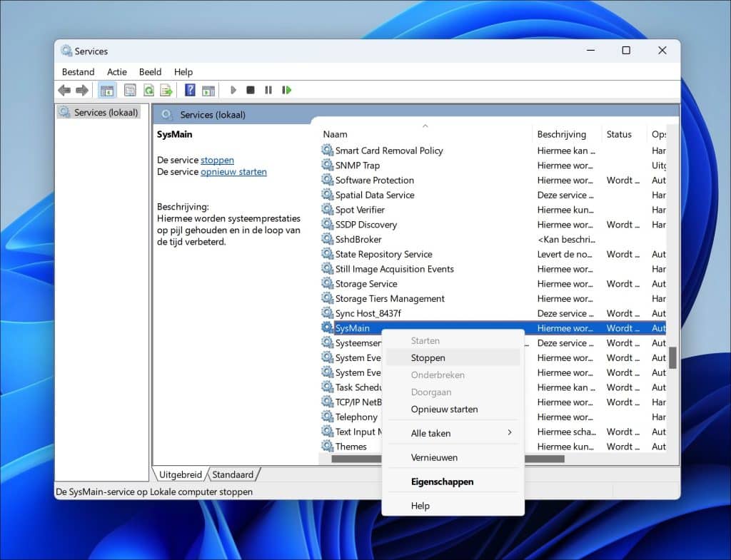731x560 pixels.
Task: Click gear icon next to Storage Service
Action: pos(327,283)
